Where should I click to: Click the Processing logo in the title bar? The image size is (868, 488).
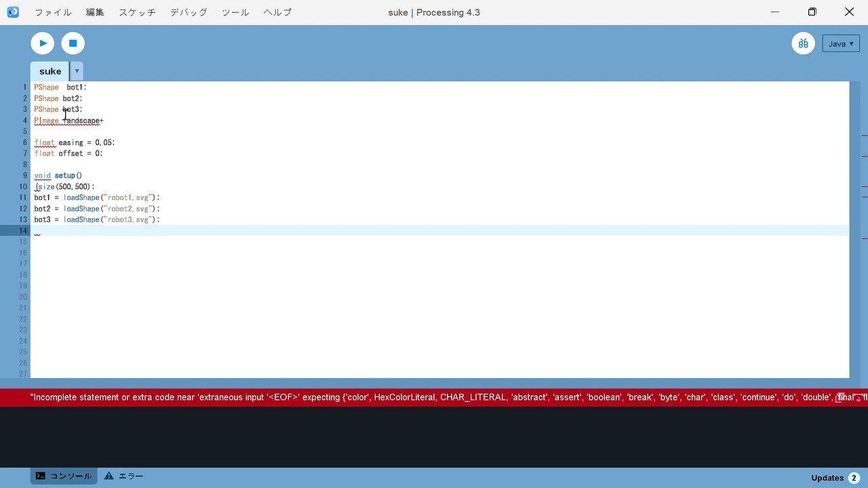[13, 12]
